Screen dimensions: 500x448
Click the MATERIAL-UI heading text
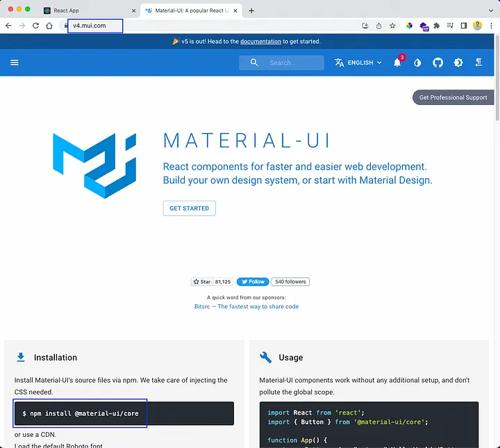point(247,140)
